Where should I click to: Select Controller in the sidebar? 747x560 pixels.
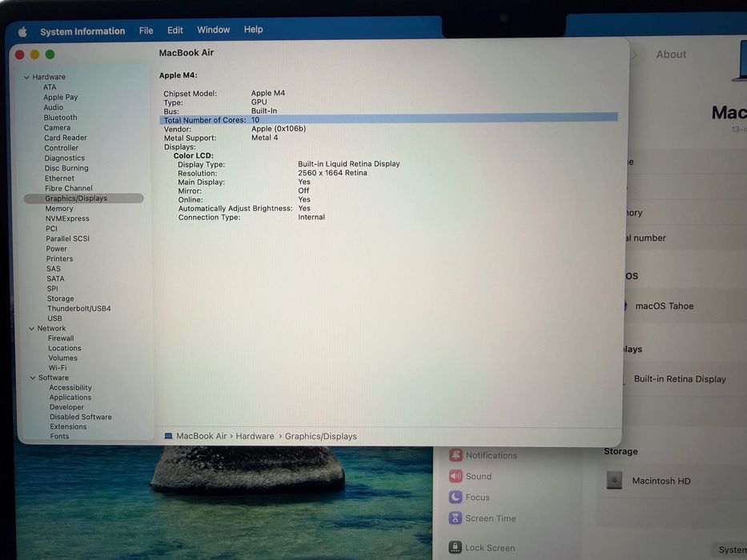click(x=61, y=148)
